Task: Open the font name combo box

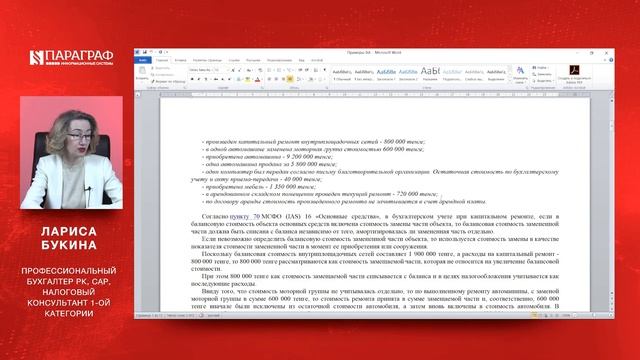Action: [201, 70]
